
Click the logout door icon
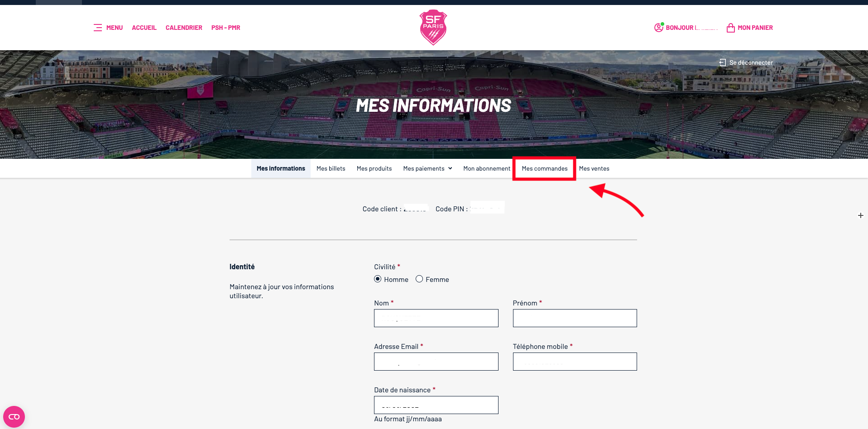pyautogui.click(x=723, y=62)
